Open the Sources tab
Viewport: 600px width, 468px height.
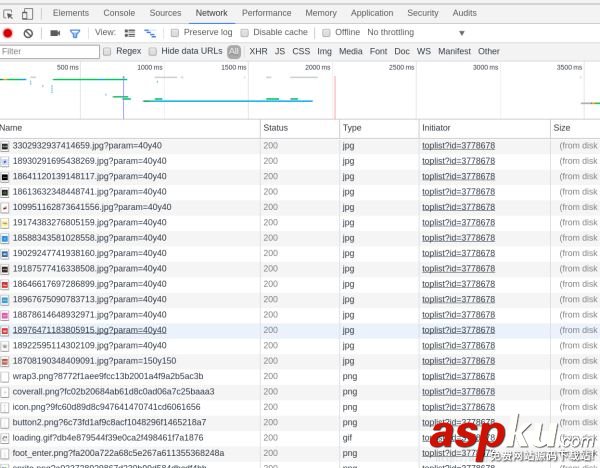coord(165,13)
